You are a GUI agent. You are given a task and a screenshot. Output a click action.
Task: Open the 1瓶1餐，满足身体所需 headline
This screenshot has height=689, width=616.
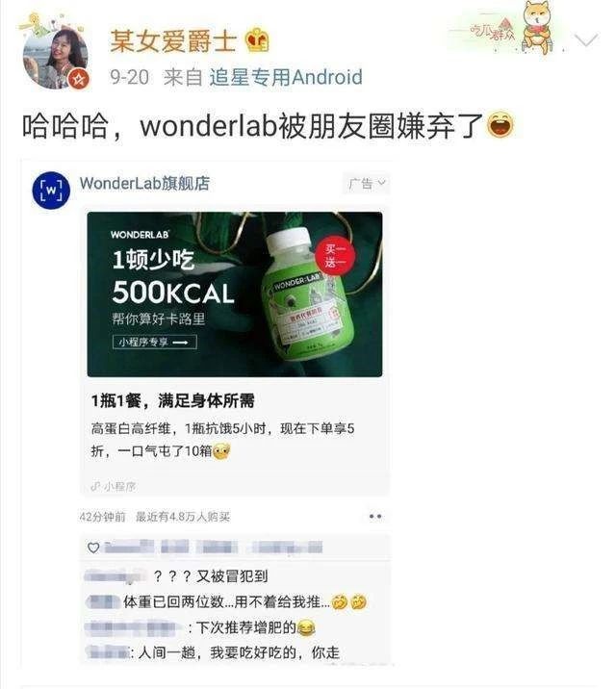point(172,400)
